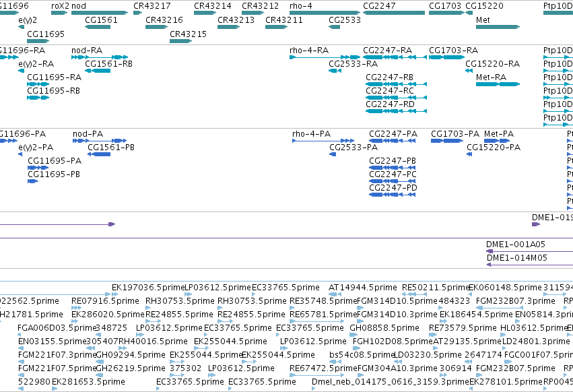This screenshot has height=392, width=573.
Task: Click the CR43213 gene feature
Action: [228, 27]
